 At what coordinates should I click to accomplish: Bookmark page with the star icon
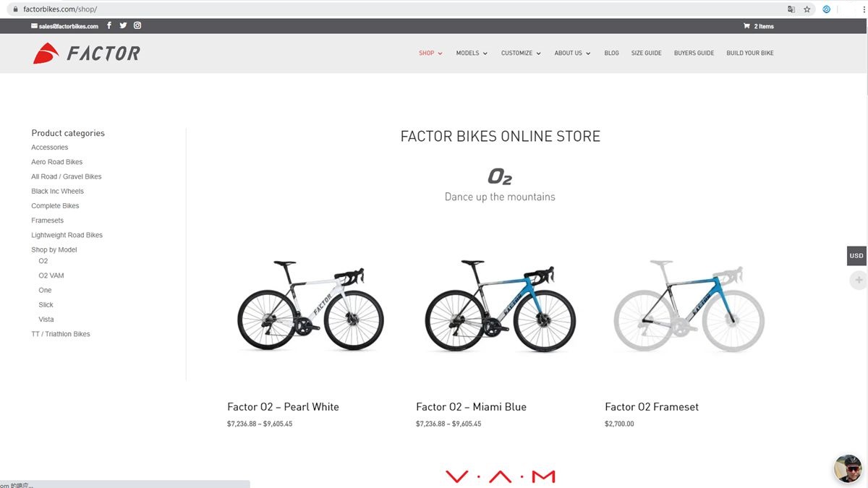click(x=807, y=9)
